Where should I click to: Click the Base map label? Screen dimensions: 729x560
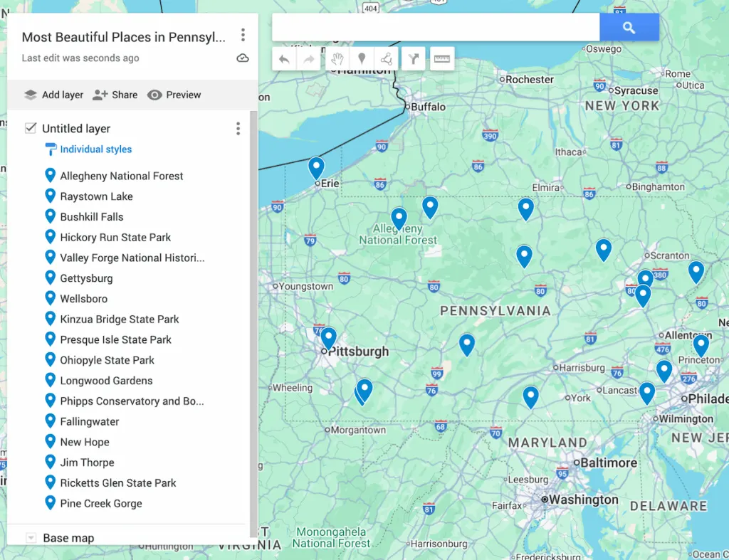click(x=68, y=538)
